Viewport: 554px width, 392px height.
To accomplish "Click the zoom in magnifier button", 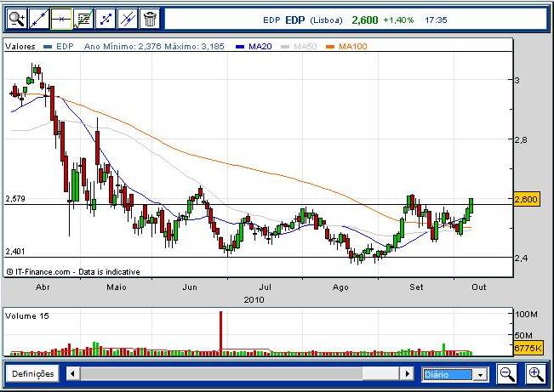I will tap(535, 374).
